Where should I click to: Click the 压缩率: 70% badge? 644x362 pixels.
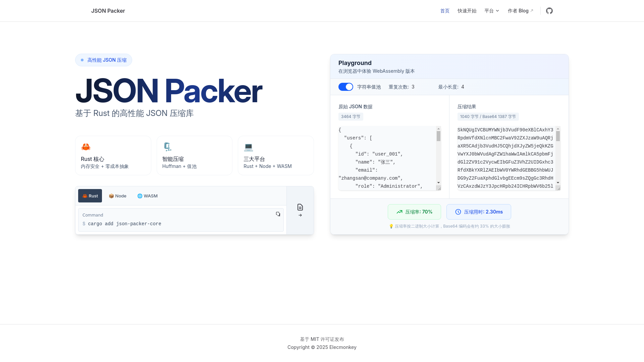(414, 212)
